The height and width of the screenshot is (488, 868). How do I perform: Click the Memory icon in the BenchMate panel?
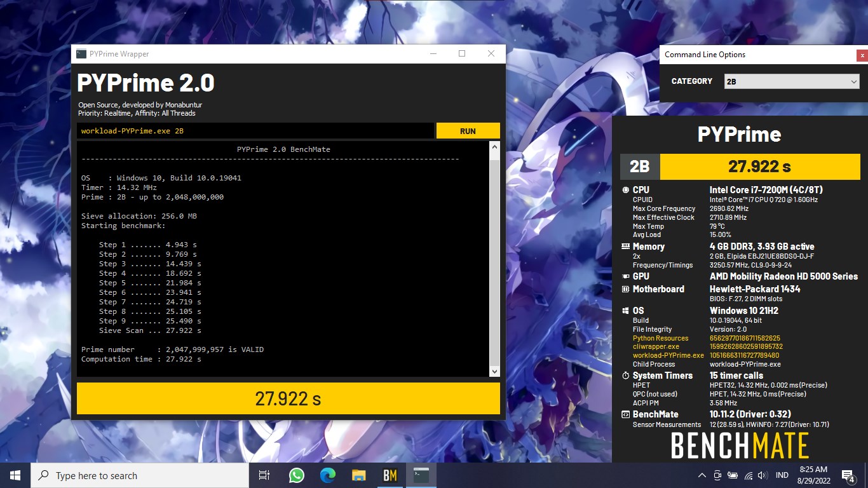(626, 247)
